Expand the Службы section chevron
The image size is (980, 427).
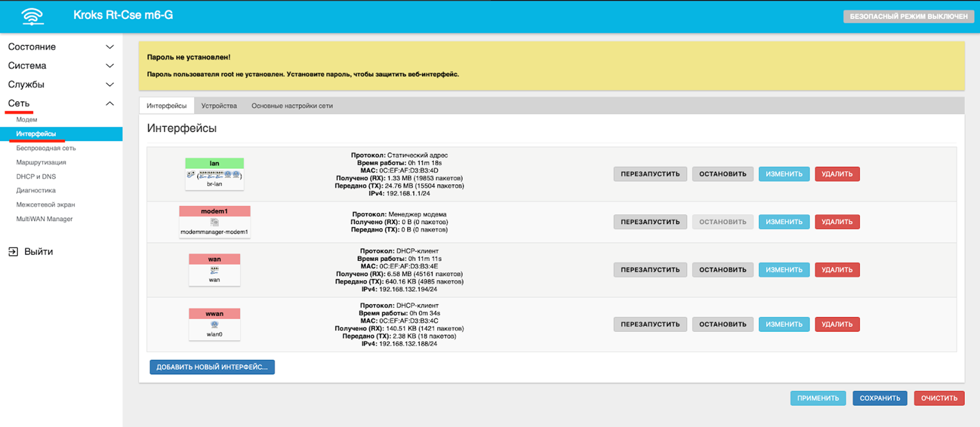coord(110,85)
